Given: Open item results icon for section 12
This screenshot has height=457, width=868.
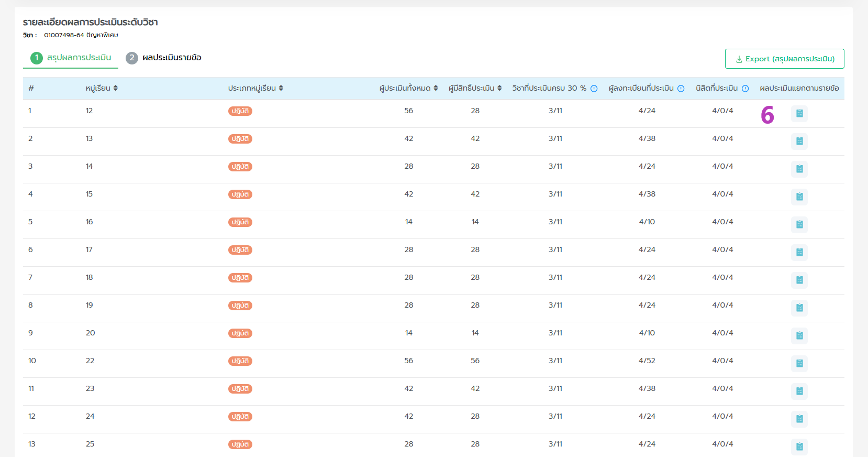Looking at the screenshot, I should click(799, 113).
